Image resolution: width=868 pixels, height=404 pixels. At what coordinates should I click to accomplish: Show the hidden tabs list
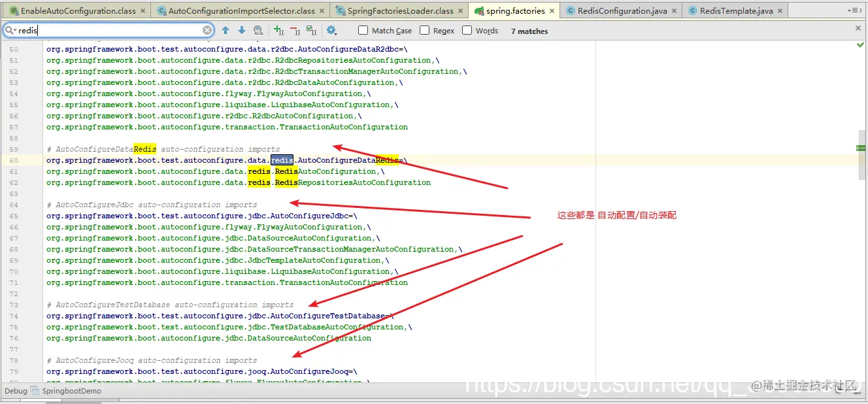click(x=854, y=11)
